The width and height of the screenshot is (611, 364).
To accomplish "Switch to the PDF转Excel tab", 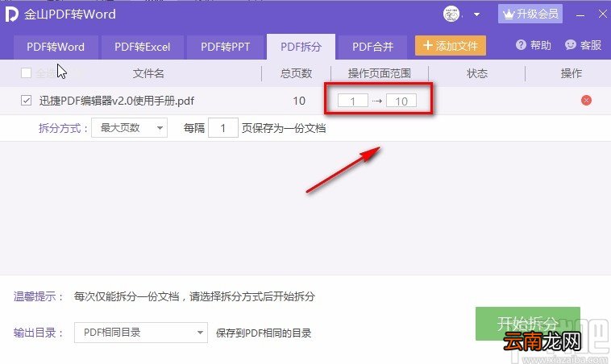I will tap(142, 47).
